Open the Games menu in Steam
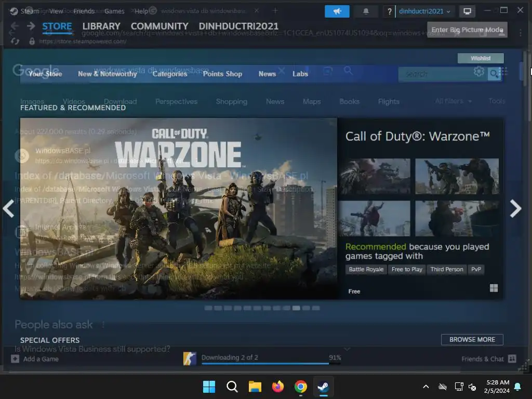The height and width of the screenshot is (399, 532). point(114,11)
